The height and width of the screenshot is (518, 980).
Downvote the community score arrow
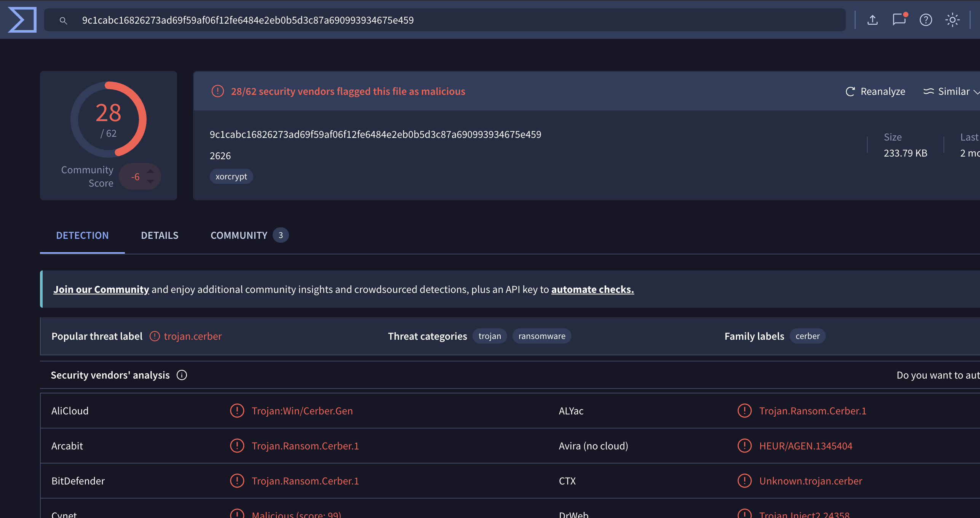tap(150, 182)
